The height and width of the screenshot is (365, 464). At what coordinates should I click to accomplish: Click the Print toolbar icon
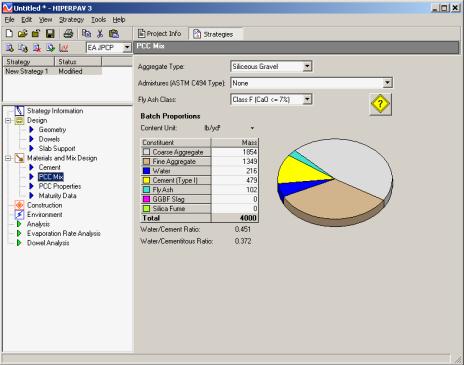point(68,33)
